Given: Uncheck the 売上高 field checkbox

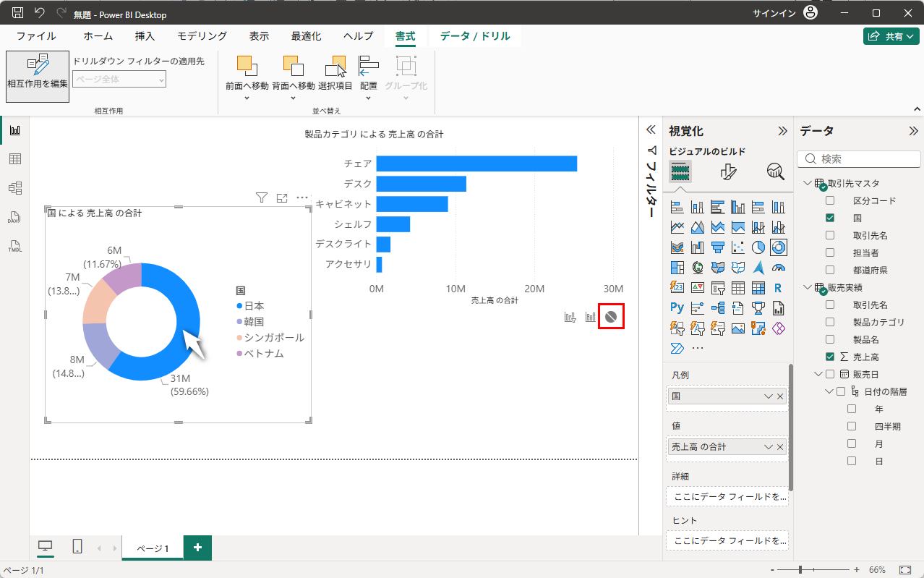Looking at the screenshot, I should tap(830, 357).
